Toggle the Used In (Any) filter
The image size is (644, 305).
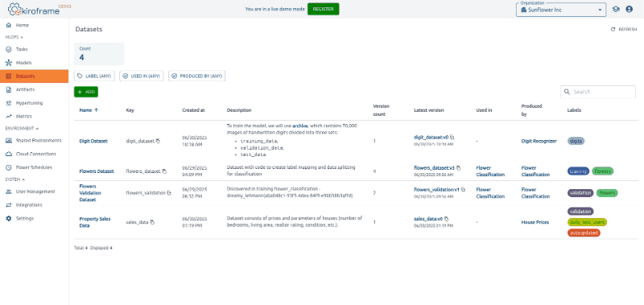point(142,76)
